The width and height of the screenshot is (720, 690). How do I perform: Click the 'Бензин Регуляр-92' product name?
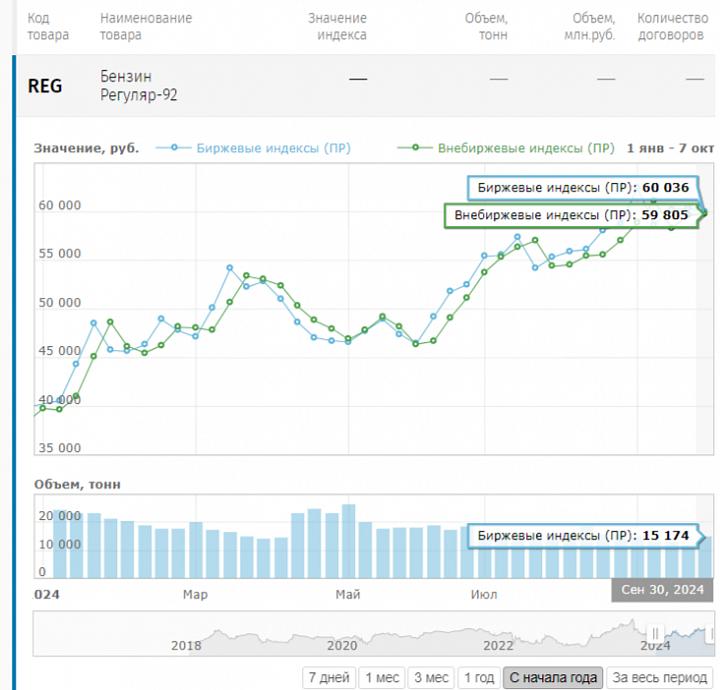[x=139, y=86]
